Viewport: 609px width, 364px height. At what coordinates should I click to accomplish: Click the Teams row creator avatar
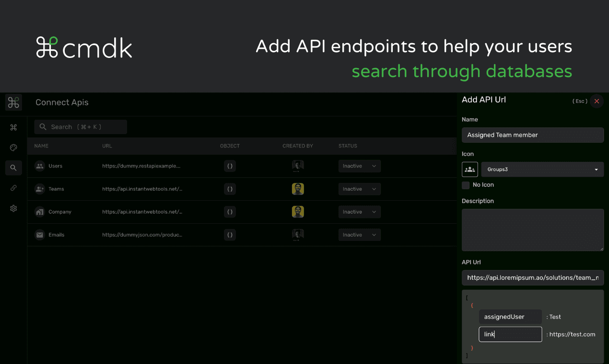coord(298,189)
